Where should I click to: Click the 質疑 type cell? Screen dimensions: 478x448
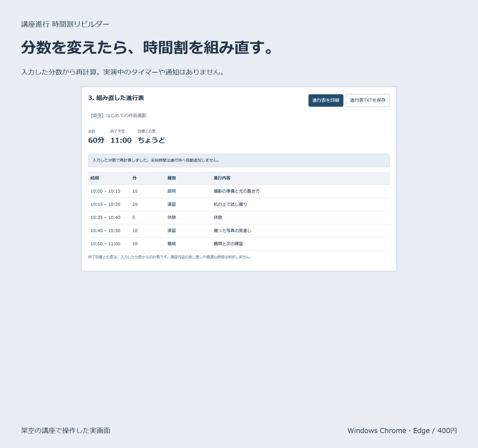171,244
